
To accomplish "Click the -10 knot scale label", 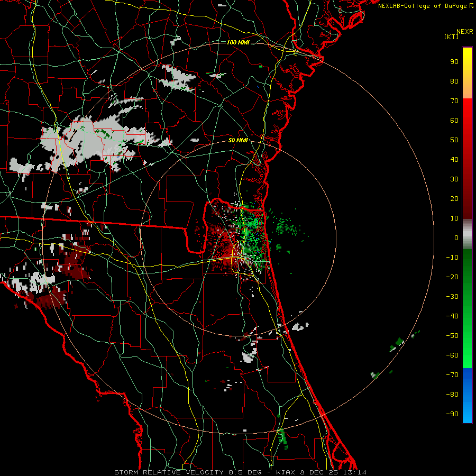I will pos(452,258).
